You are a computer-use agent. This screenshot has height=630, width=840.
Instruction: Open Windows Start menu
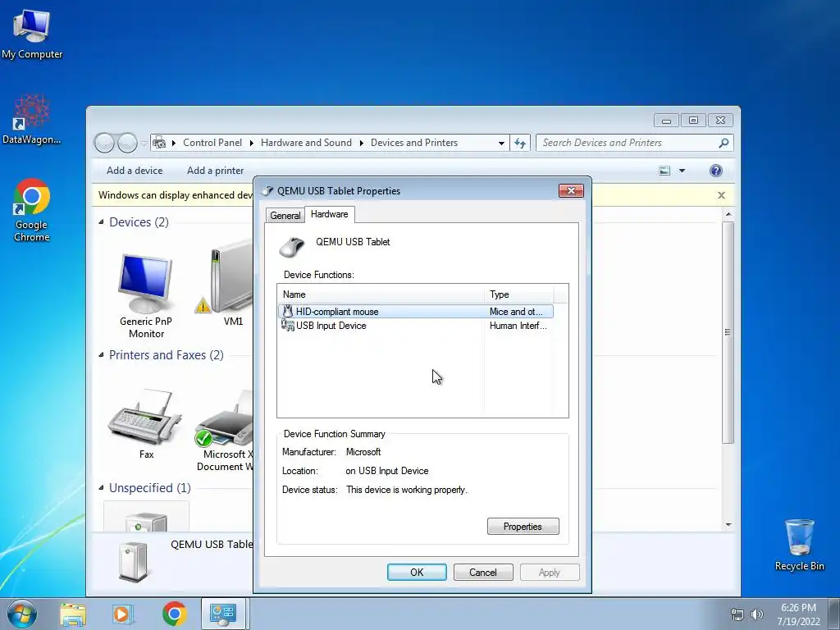(22, 614)
